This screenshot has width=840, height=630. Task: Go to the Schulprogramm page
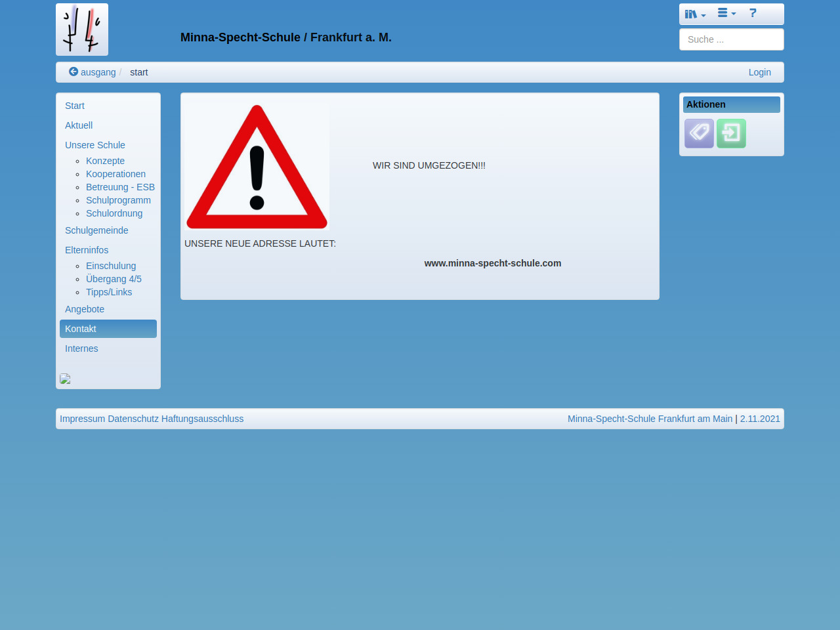[118, 200]
